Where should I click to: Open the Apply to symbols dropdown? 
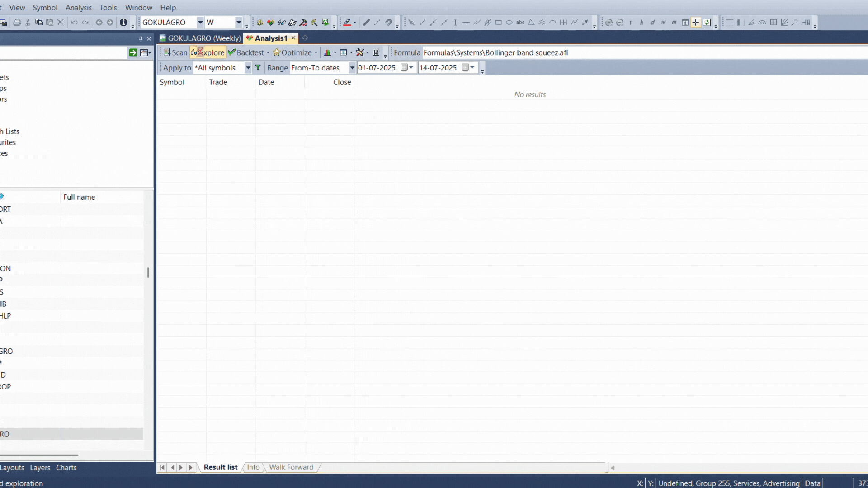point(248,68)
